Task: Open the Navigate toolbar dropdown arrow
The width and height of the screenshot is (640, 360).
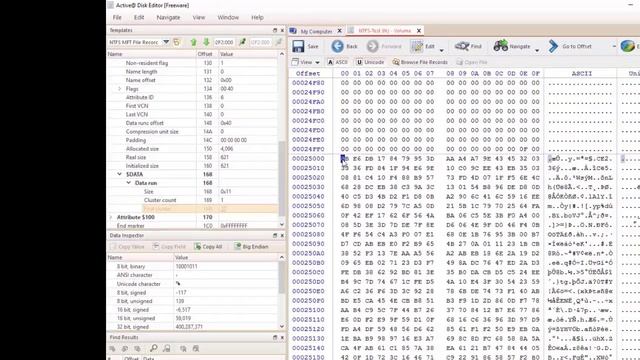Action: [537, 50]
